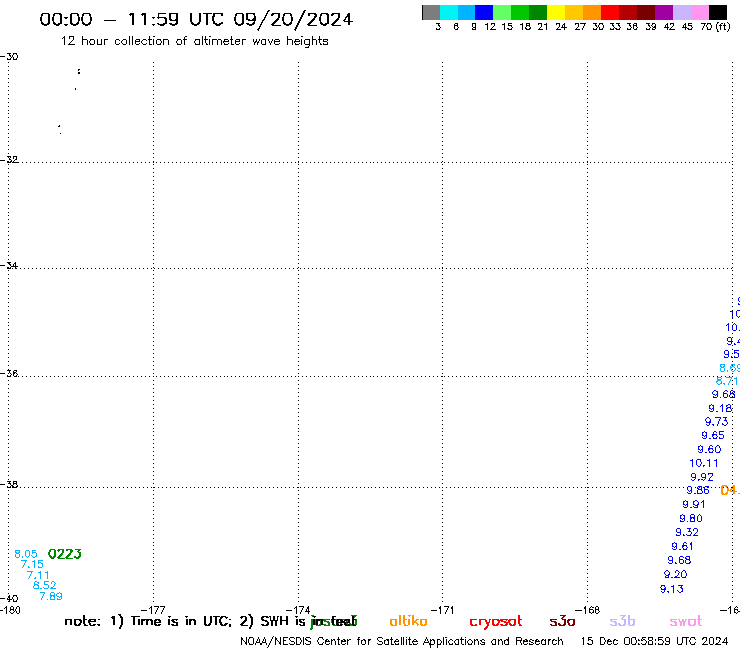Viewport: 740px width, 650px height.
Task: Click the 's3a' satellite legend label
Action: click(x=562, y=621)
